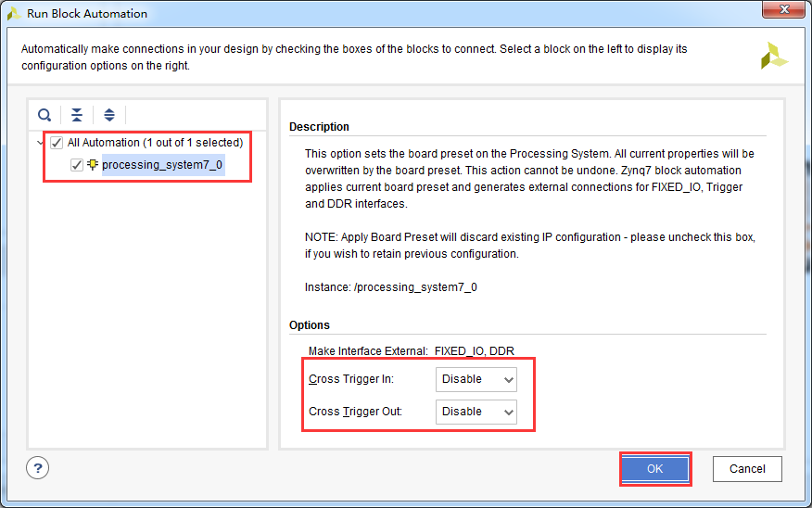Click the processing_system7_0 chip icon
Viewport: 812px width, 508px height.
point(93,165)
